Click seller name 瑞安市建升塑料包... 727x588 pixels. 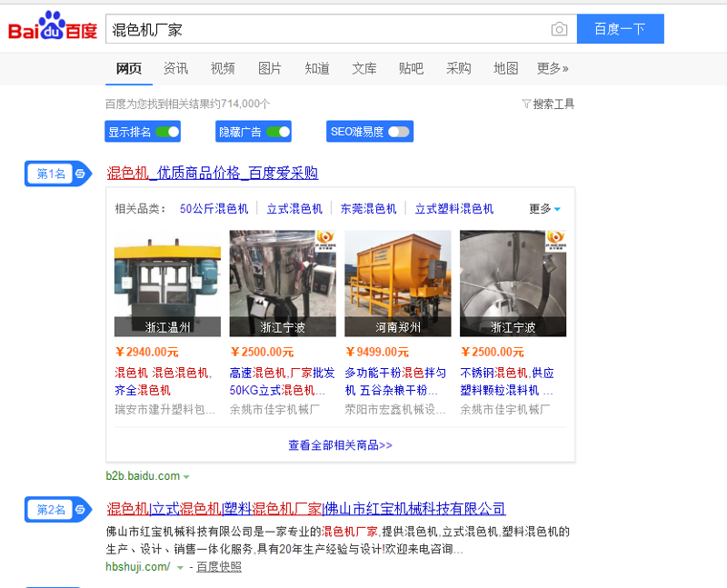click(x=165, y=410)
